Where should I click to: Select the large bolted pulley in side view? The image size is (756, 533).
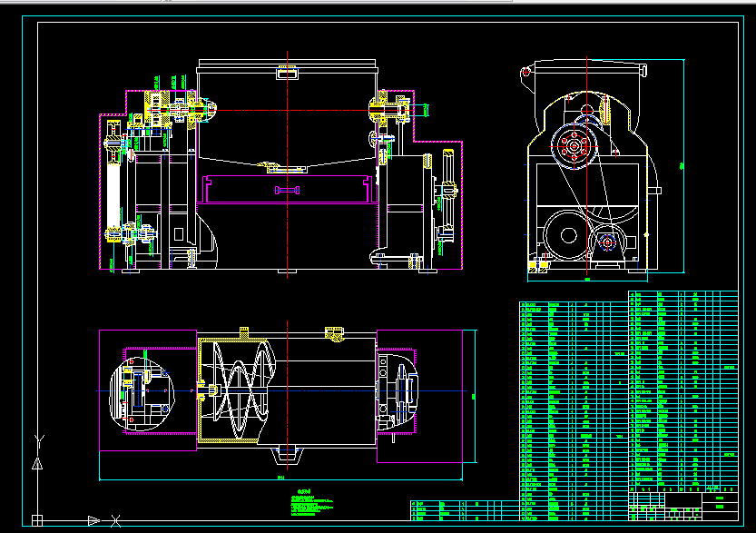[574, 145]
